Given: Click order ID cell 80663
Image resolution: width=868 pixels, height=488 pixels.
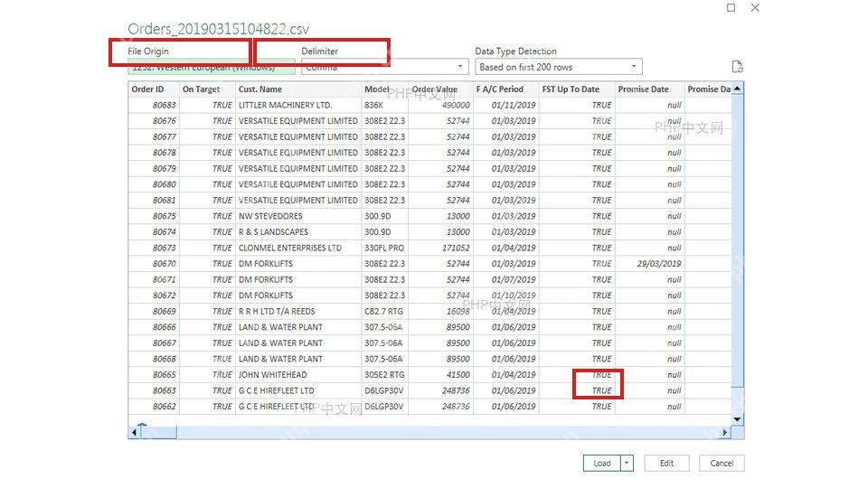Looking at the screenshot, I should [x=154, y=390].
